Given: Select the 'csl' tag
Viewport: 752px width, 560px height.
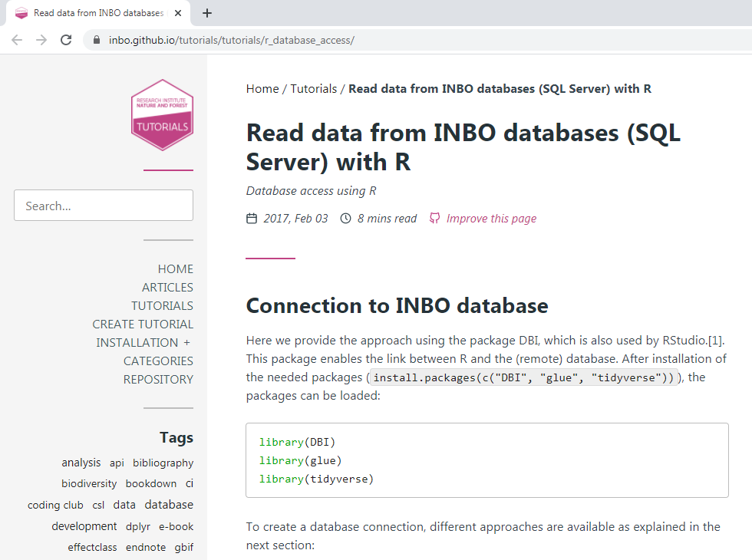Looking at the screenshot, I should coord(98,506).
